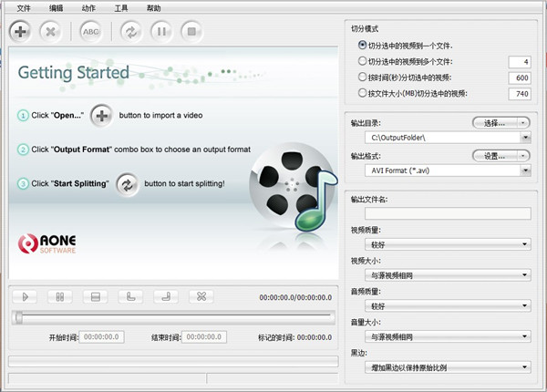Screen dimensions: 547x392
Task: Click the stop icon in the top toolbar
Action: pyautogui.click(x=190, y=30)
